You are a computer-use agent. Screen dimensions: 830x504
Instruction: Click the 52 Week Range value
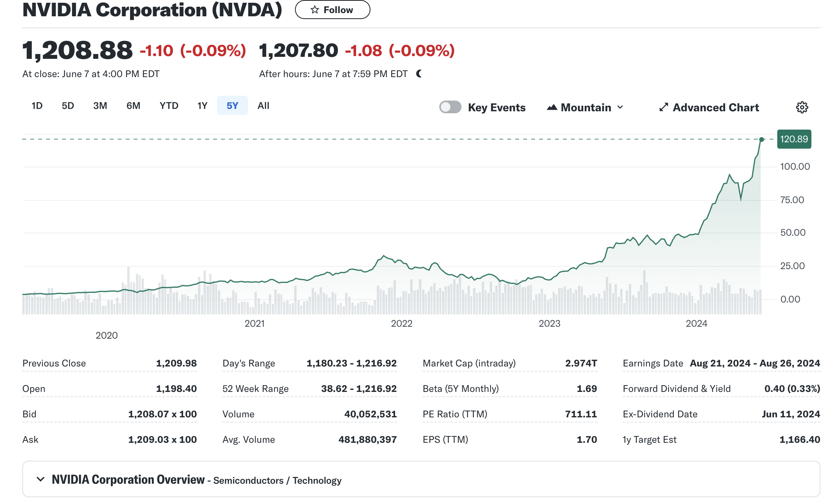coord(359,389)
